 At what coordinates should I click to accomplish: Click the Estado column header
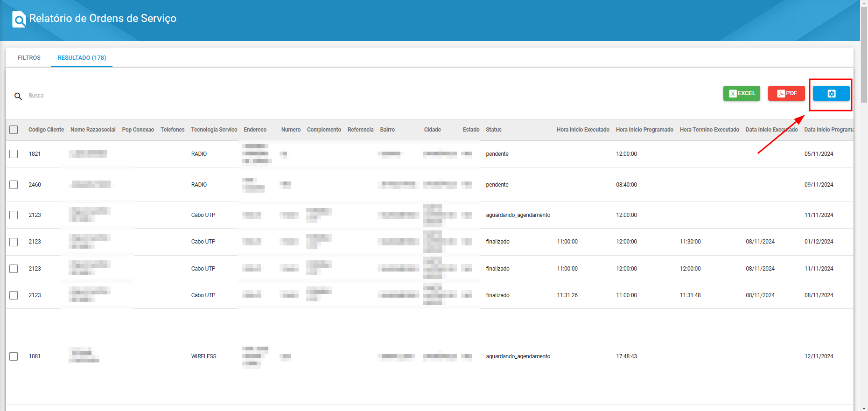(471, 130)
